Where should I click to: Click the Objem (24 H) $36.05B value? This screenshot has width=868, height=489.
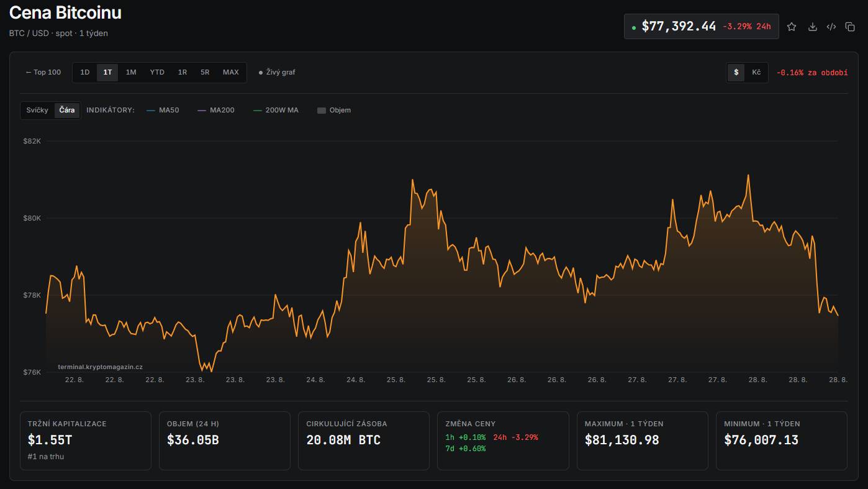click(193, 440)
